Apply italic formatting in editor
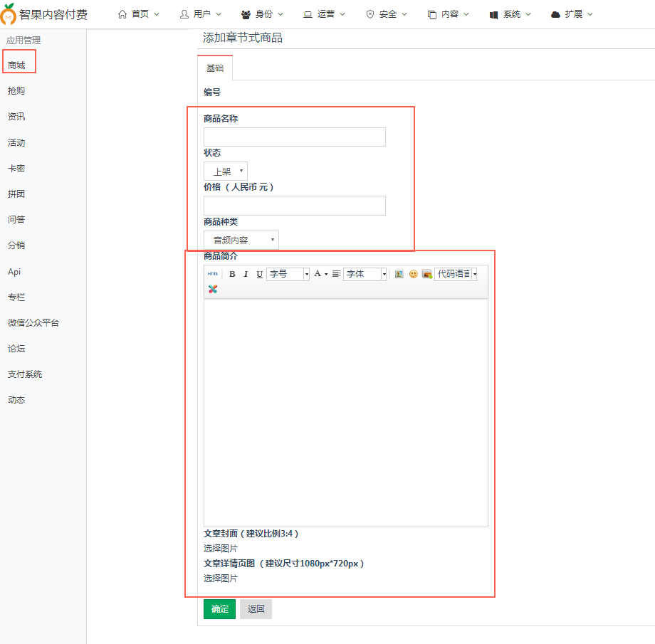 click(x=246, y=274)
